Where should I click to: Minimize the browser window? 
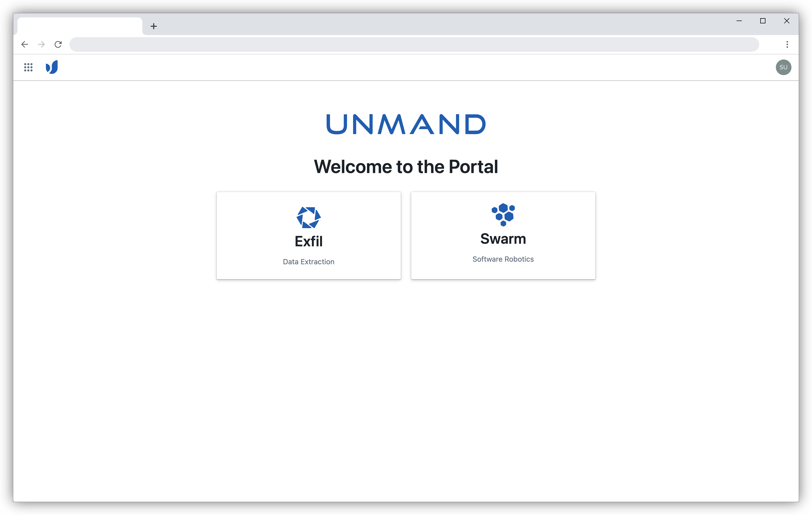(739, 21)
